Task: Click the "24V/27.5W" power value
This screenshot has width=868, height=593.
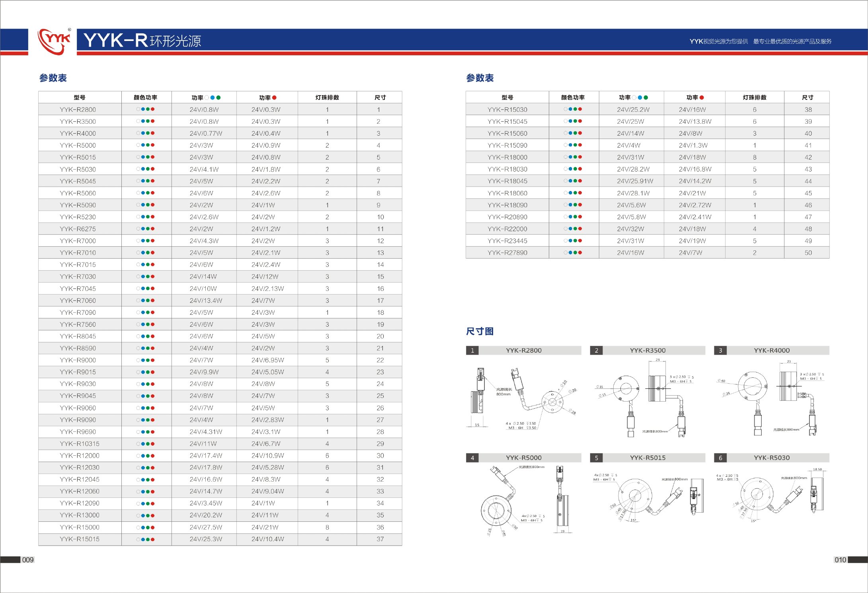Action: pyautogui.click(x=206, y=527)
